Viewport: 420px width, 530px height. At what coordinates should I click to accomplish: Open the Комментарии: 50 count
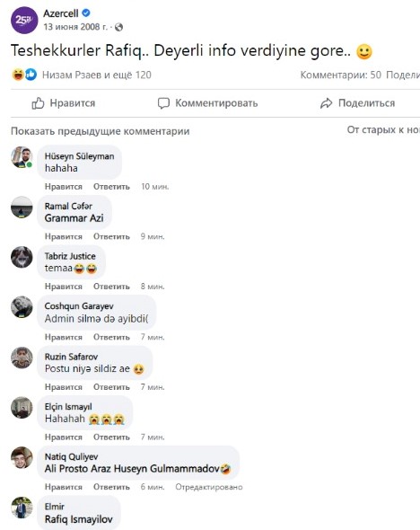pos(341,75)
